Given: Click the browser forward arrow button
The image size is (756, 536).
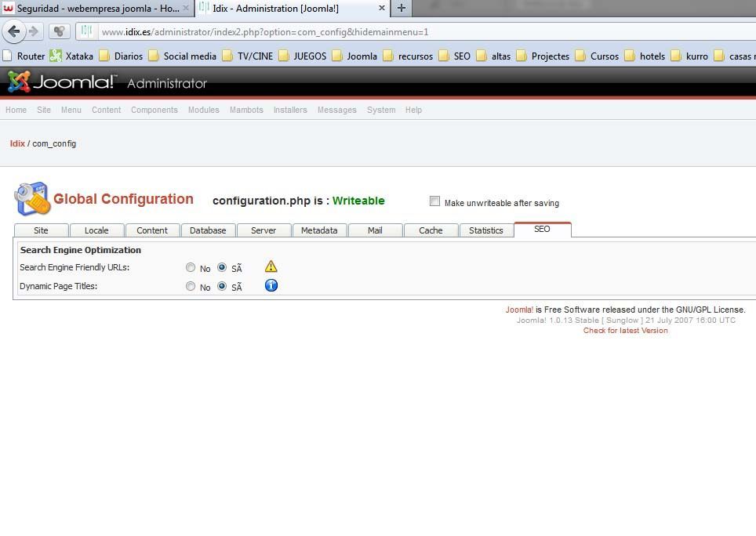Looking at the screenshot, I should pyautogui.click(x=34, y=32).
